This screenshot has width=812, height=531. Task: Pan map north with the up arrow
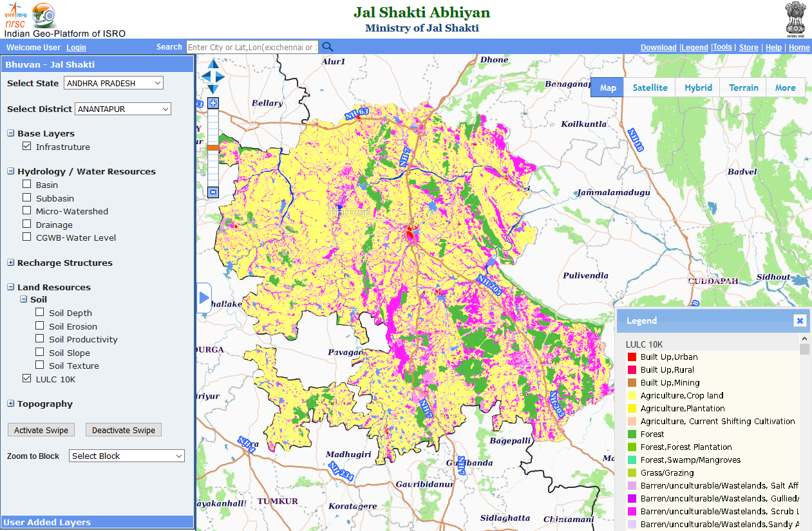point(214,64)
